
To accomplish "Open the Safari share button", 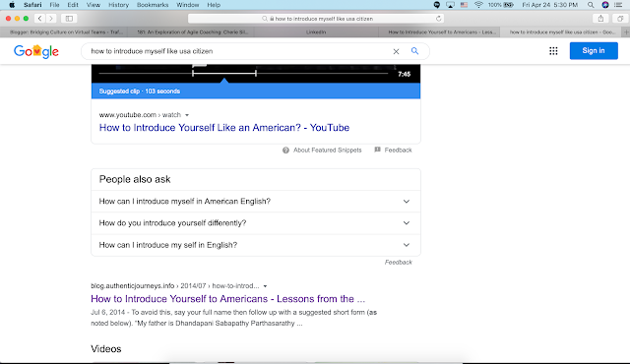I will [600, 19].
